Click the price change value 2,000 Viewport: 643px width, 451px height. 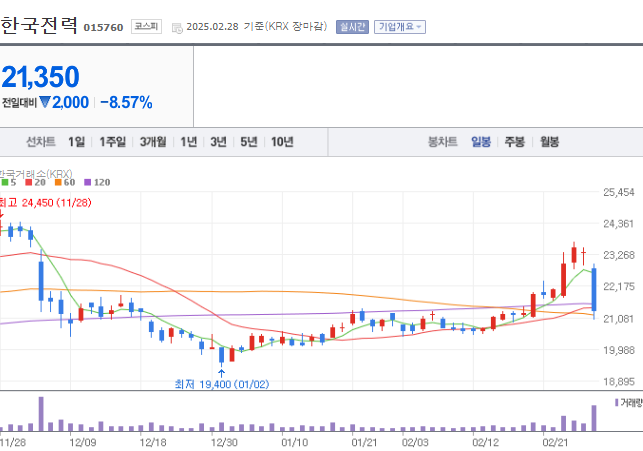tap(70, 102)
